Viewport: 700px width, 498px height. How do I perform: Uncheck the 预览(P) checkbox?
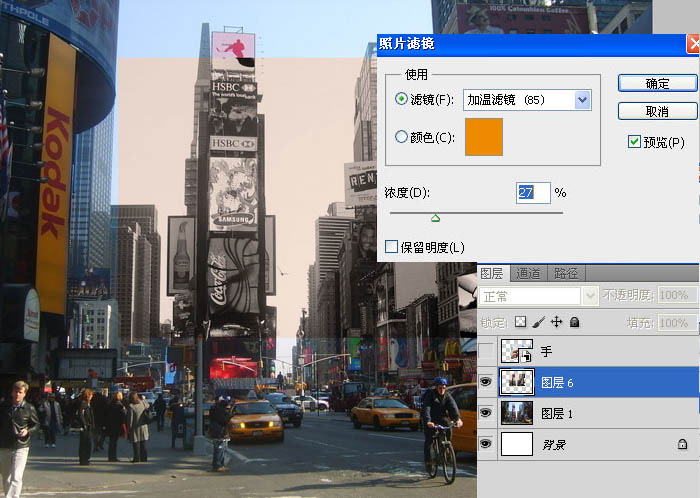(x=634, y=142)
